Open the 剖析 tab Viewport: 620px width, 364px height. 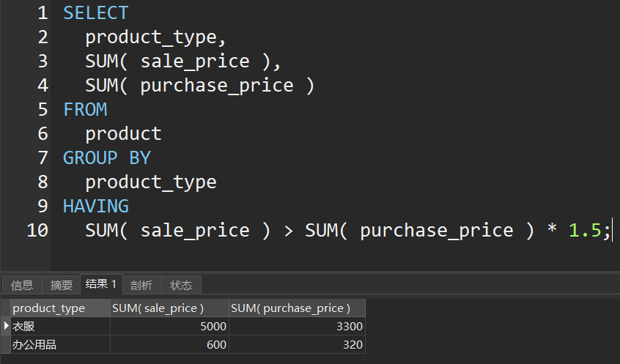tap(141, 285)
